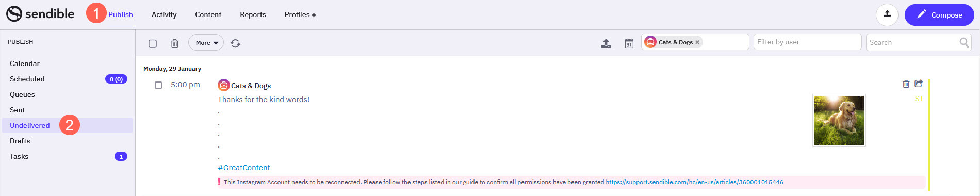980x196 pixels.
Task: Click the Sendible logo
Action: (x=40, y=14)
